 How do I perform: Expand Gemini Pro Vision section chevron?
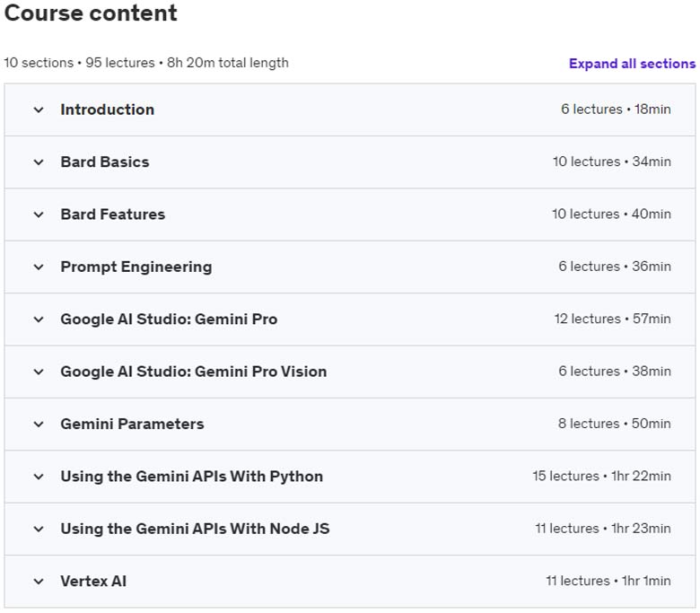39,372
